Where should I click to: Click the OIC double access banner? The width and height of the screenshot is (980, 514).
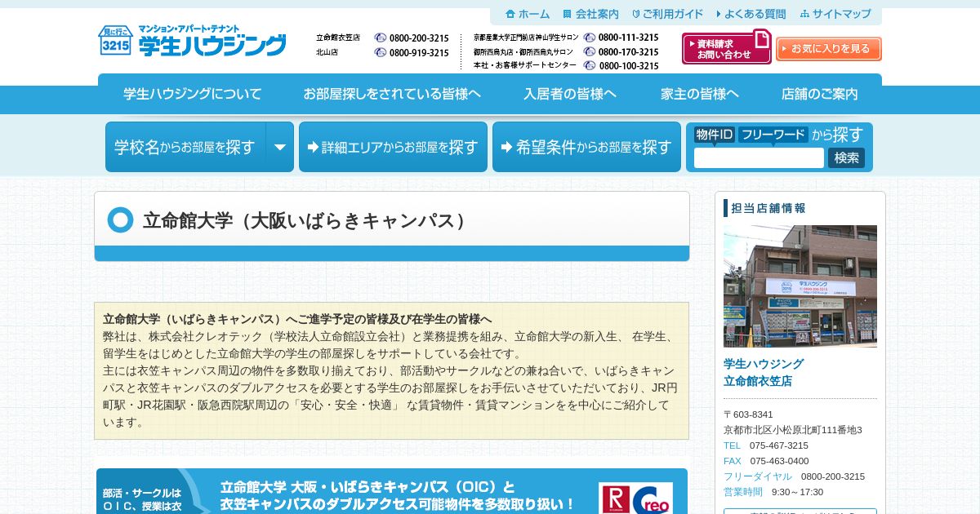click(392, 491)
